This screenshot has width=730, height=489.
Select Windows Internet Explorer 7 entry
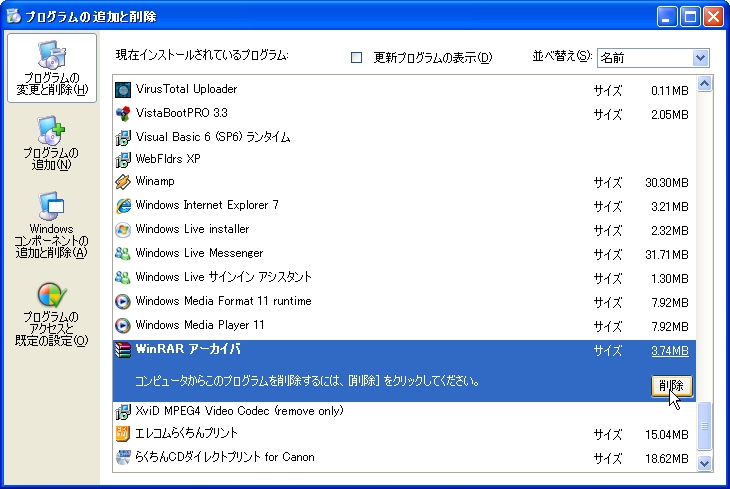point(404,205)
